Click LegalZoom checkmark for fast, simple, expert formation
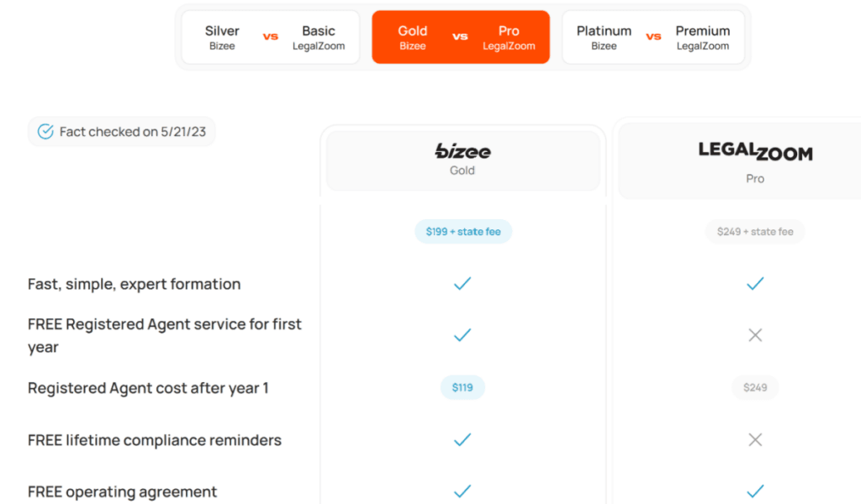 tap(755, 284)
